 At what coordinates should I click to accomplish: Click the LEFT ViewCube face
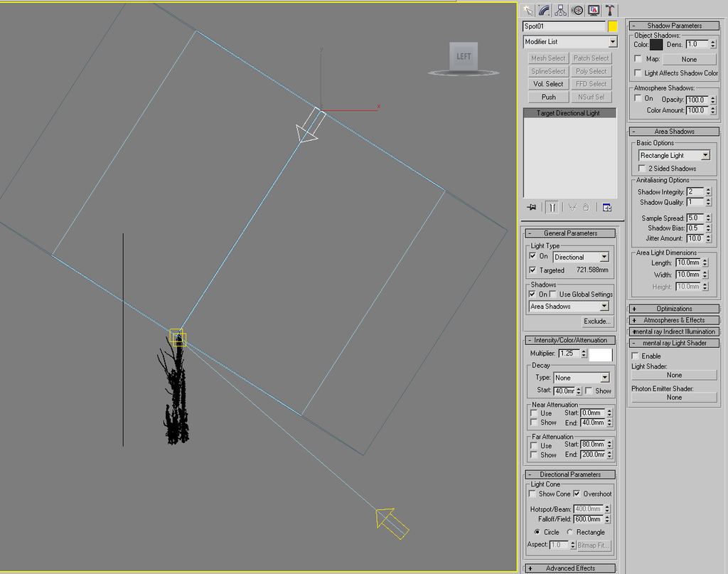[464, 57]
